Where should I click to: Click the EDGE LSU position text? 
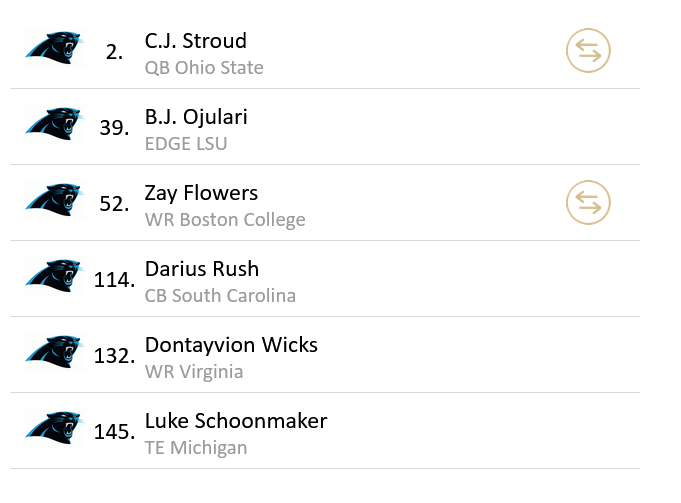point(186,144)
